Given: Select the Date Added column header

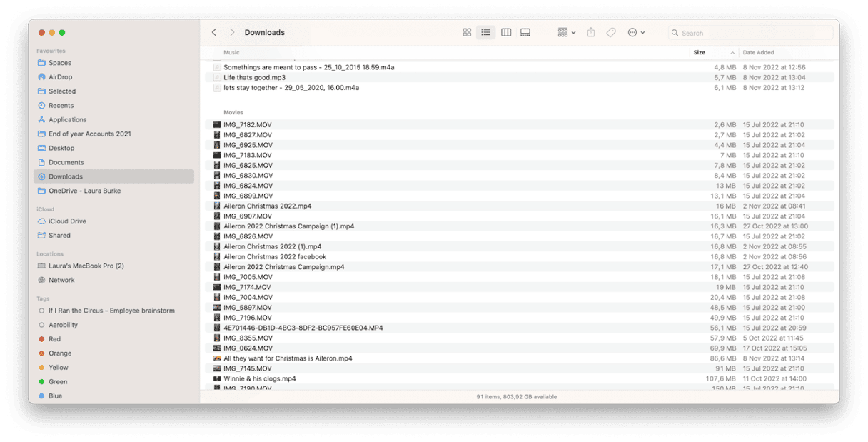Looking at the screenshot, I should 759,52.
